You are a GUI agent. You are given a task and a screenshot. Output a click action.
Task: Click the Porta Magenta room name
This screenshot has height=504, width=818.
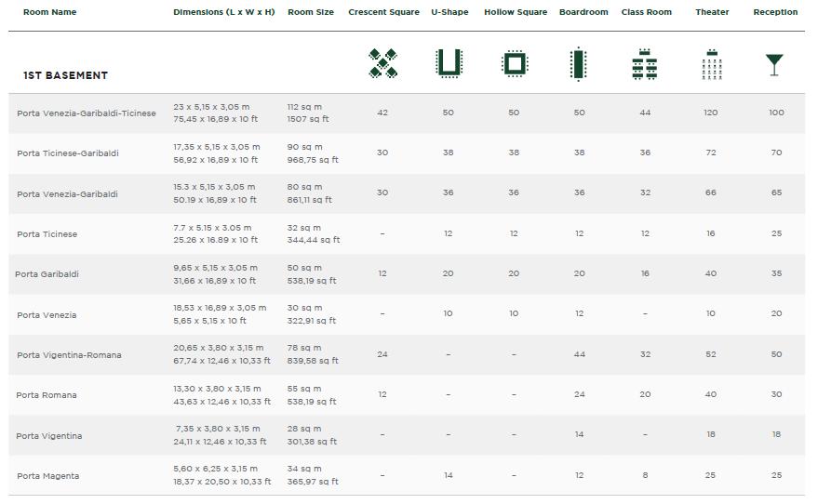pyautogui.click(x=47, y=476)
